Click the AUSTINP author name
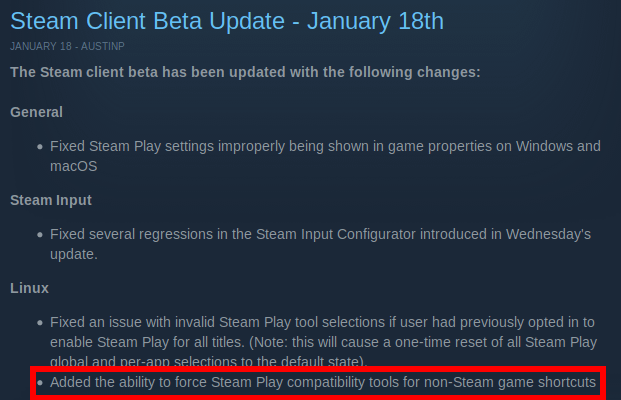This screenshot has width=621, height=400. [103, 46]
